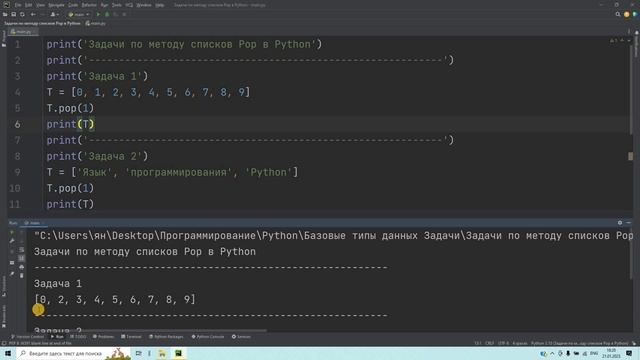The height and width of the screenshot is (360, 640).
Task: Open the Edit menu
Action: coord(29,5)
